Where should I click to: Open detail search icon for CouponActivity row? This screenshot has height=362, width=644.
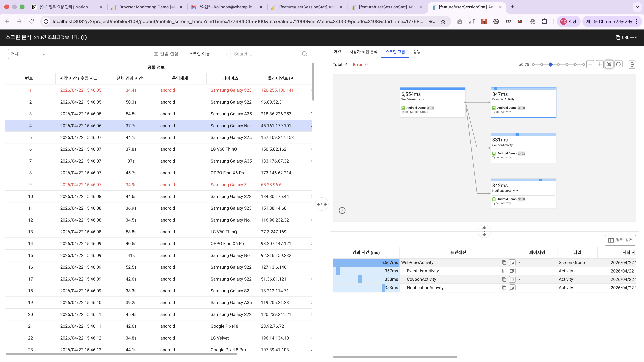[x=512, y=279]
